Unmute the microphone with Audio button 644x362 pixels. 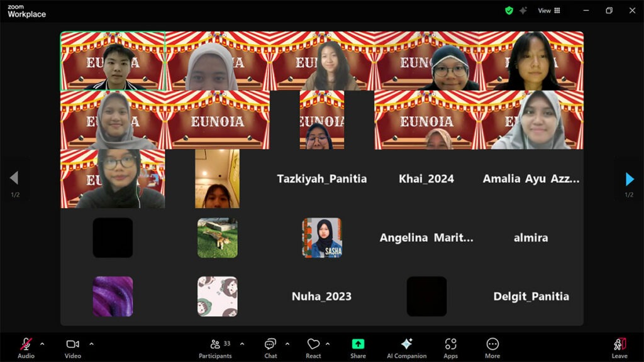[x=26, y=346]
